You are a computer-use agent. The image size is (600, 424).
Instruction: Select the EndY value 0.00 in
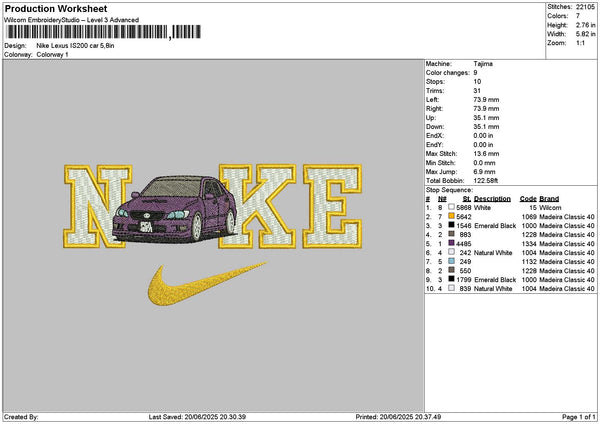pyautogui.click(x=483, y=145)
